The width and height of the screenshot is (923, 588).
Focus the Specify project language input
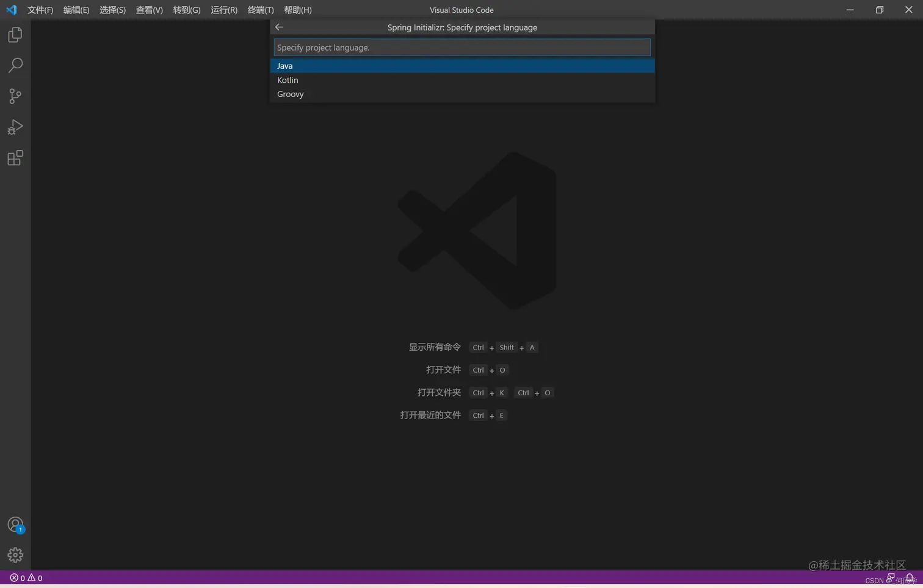[462, 48]
